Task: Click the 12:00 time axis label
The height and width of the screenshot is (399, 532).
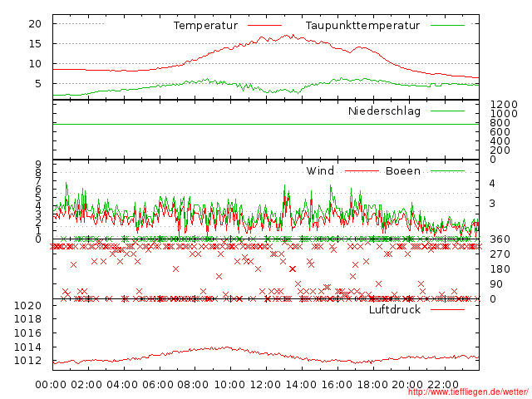Action: click(x=265, y=385)
